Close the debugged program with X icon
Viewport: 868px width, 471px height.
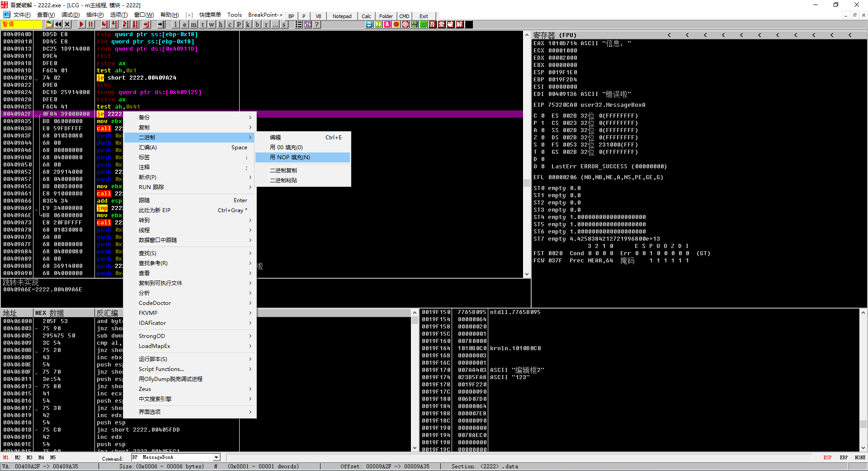pos(67,24)
